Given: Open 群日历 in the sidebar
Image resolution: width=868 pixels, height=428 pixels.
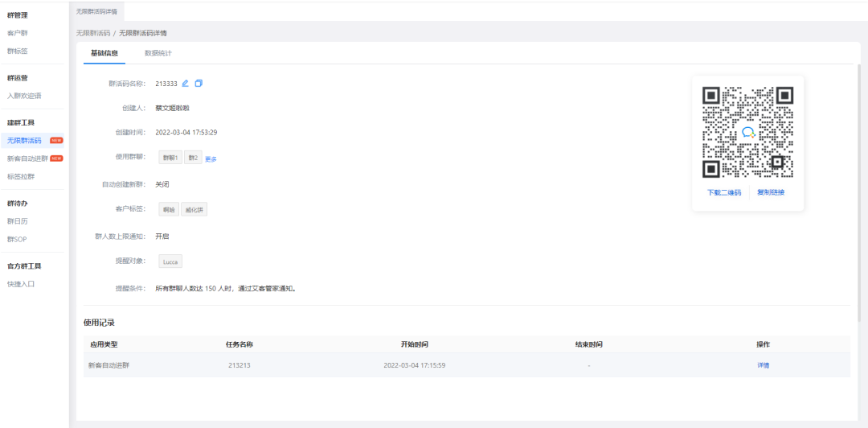Looking at the screenshot, I should (17, 221).
